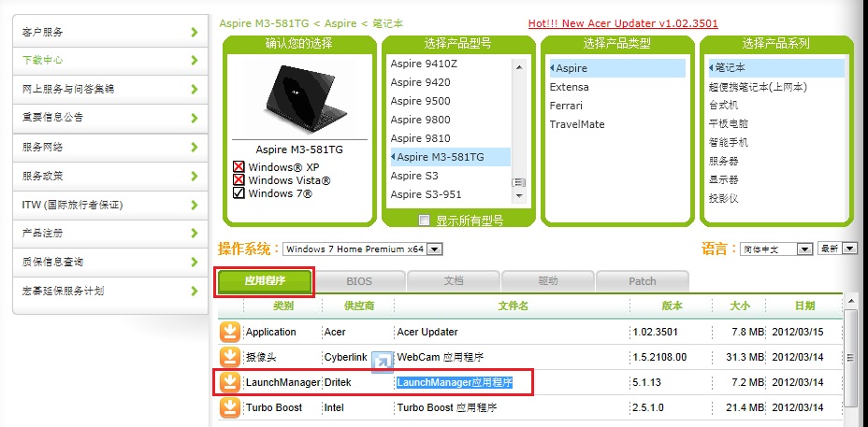Switch to the Patch tab
This screenshot has width=868, height=427.
point(643,281)
